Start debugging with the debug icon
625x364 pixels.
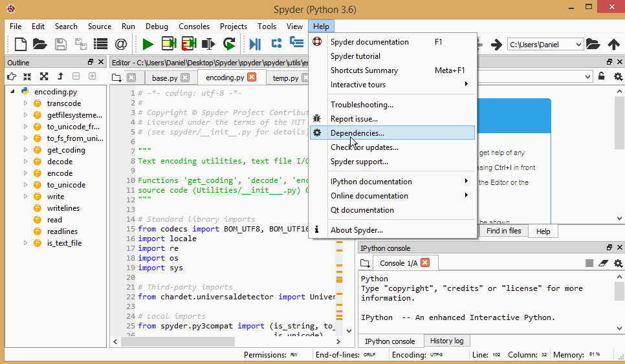pyautogui.click(x=255, y=44)
